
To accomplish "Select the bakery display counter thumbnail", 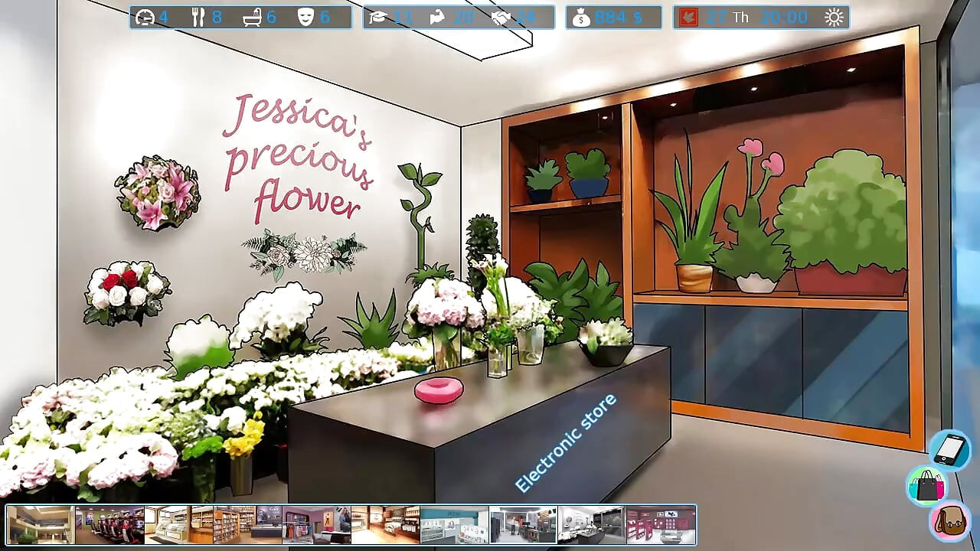I will [x=179, y=525].
